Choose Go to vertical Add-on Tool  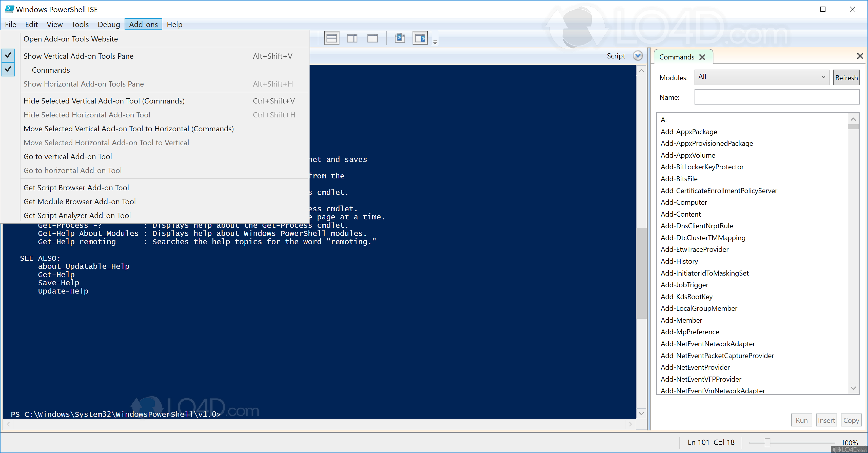(165, 157)
